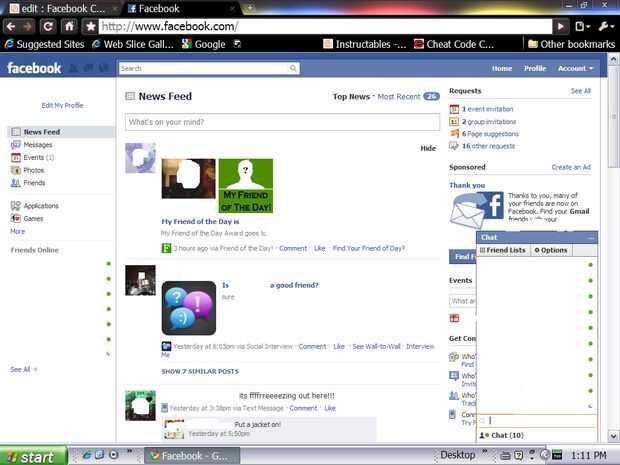Image resolution: width=620 pixels, height=465 pixels.
Task: Switch to Most Recent feed view
Action: tap(399, 96)
